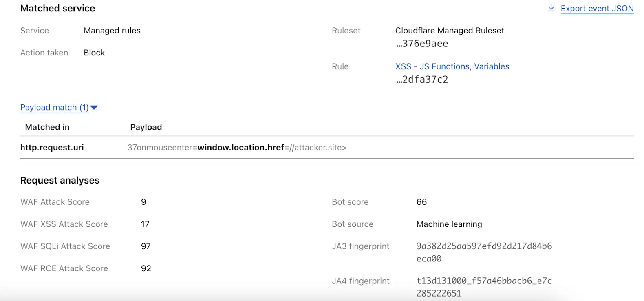Click the Payload match dropdown triangle
Image resolution: width=644 pixels, height=301 pixels.
point(94,108)
